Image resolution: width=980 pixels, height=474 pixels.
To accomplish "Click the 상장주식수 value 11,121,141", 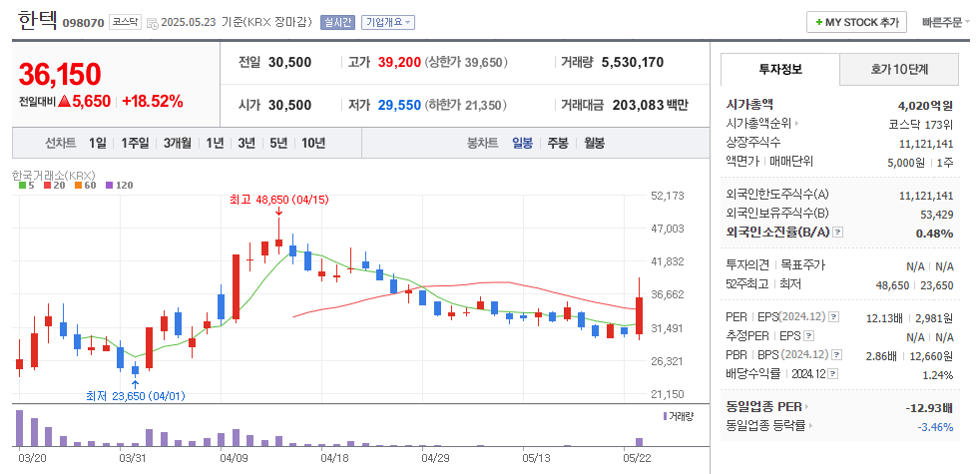I will 926,144.
